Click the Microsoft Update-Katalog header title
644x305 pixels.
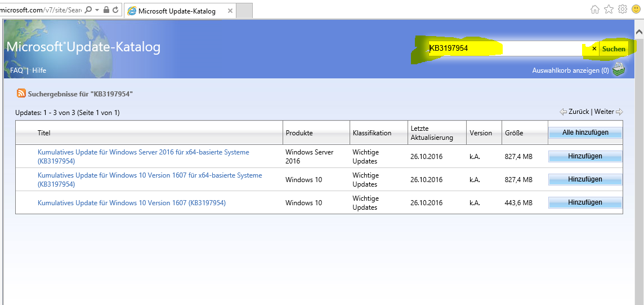pos(83,47)
